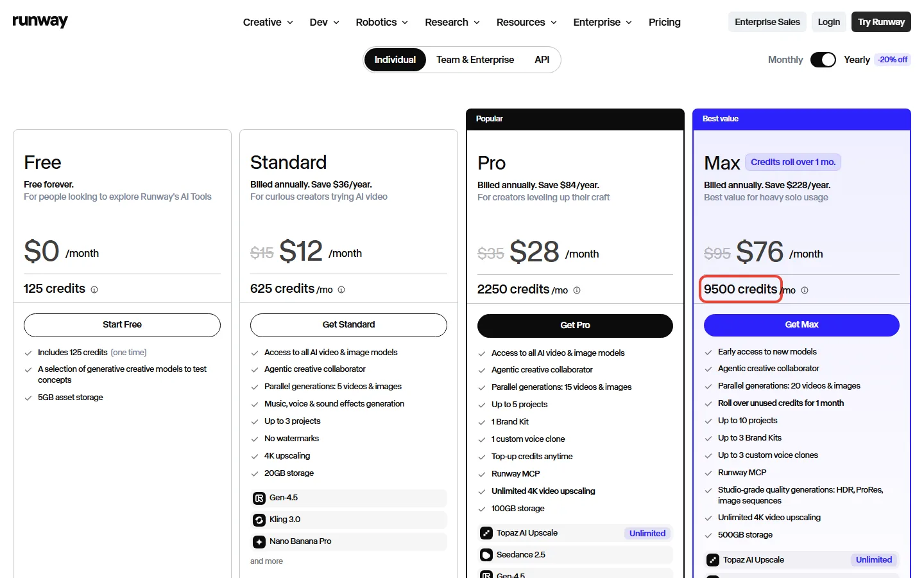924x578 pixels.
Task: Click the Try Runway button
Action: coord(881,22)
